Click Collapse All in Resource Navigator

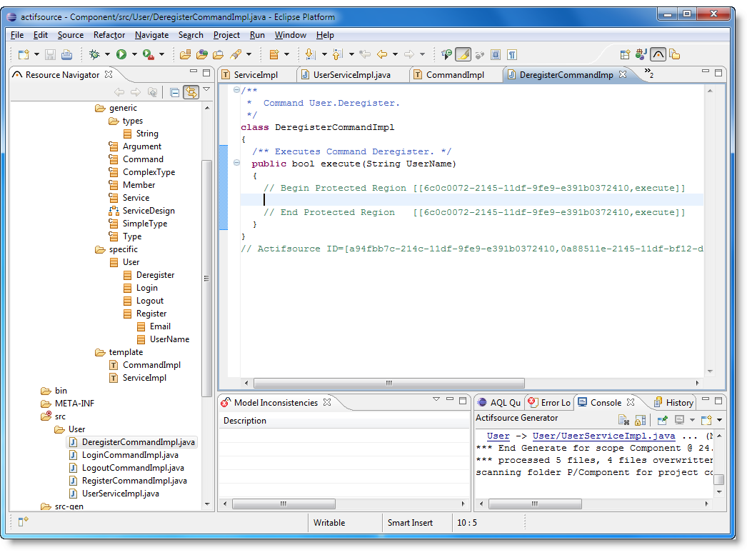coord(174,92)
